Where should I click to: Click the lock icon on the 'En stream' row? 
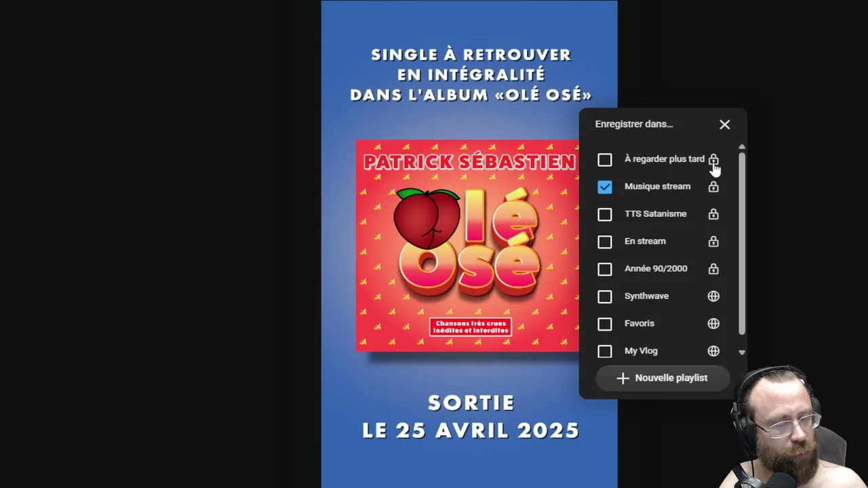713,242
